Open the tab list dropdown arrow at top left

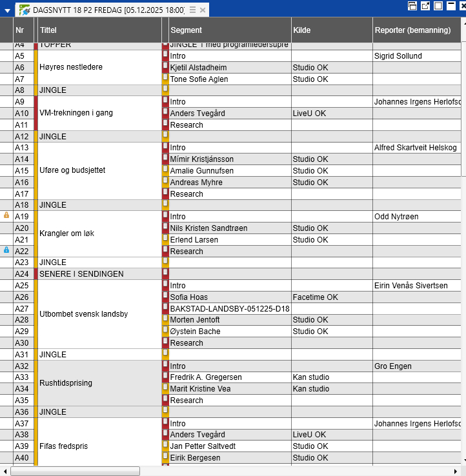coord(7,10)
